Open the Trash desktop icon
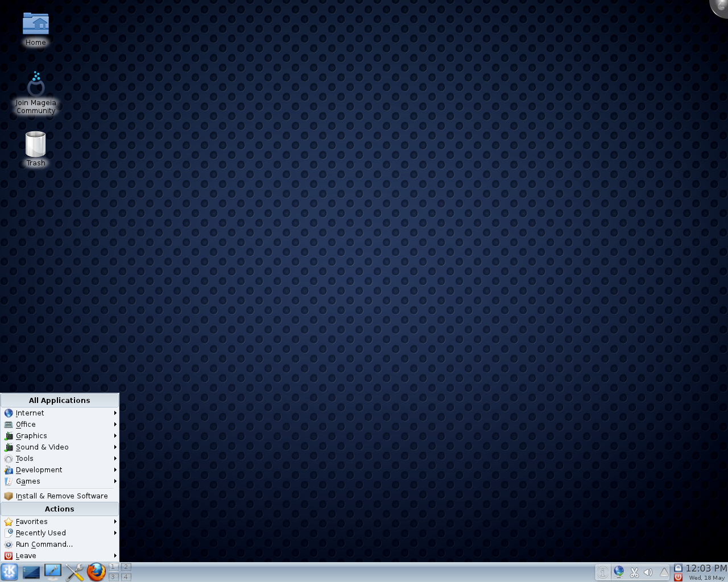This screenshot has height=582, width=728. pyautogui.click(x=36, y=149)
